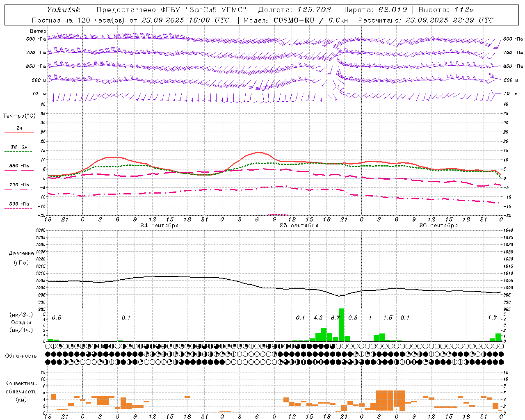Click the '(мм/1ч.)' unit label
Image resolution: width=525 pixels, height=420 pixels.
click(x=21, y=330)
